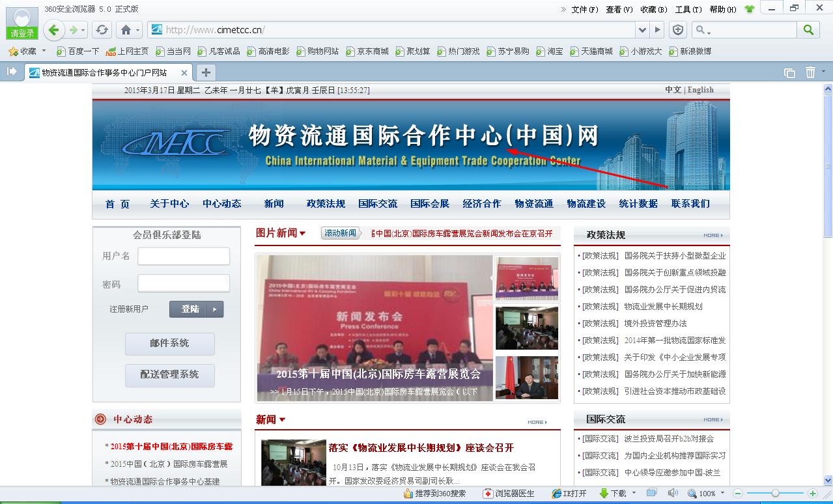Viewport: 833px width, 504px height.
Task: Open the 联系我们 navigation item
Action: coord(690,204)
